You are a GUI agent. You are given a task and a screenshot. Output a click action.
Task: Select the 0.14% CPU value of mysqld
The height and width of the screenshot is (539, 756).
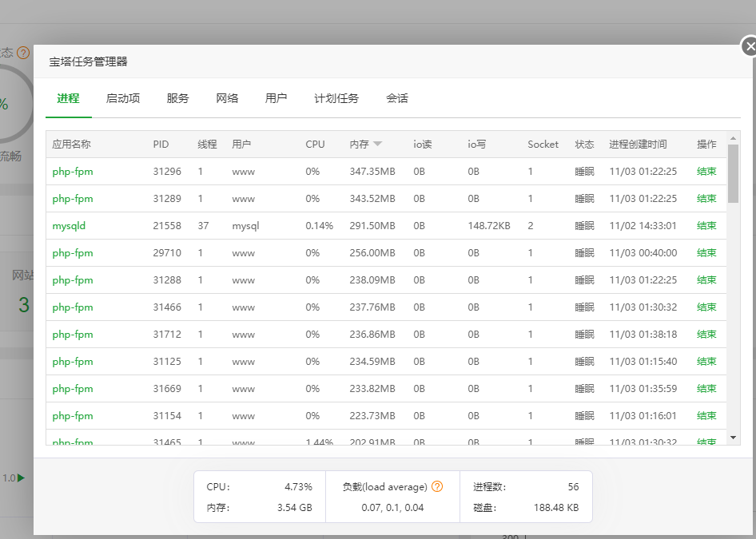pyautogui.click(x=319, y=225)
